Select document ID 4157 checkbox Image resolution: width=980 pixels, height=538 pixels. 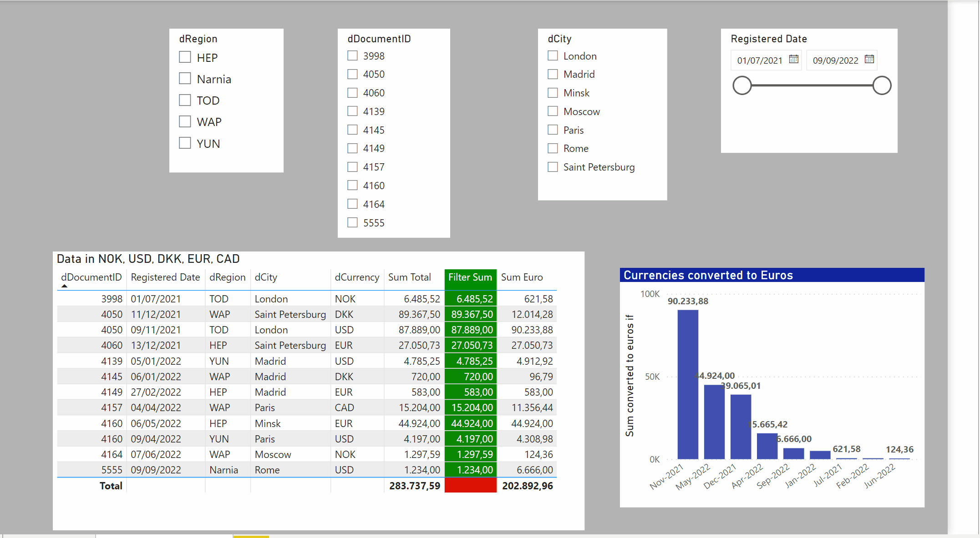pos(352,167)
